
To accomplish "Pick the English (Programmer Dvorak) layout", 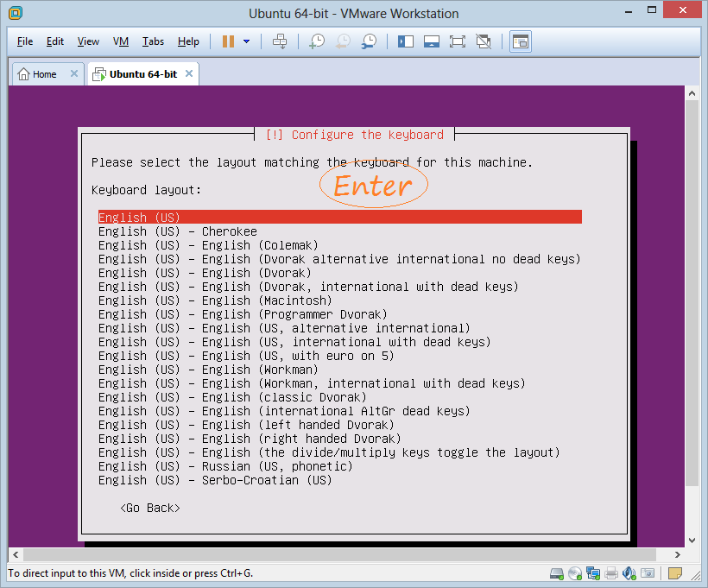I will click(x=243, y=314).
